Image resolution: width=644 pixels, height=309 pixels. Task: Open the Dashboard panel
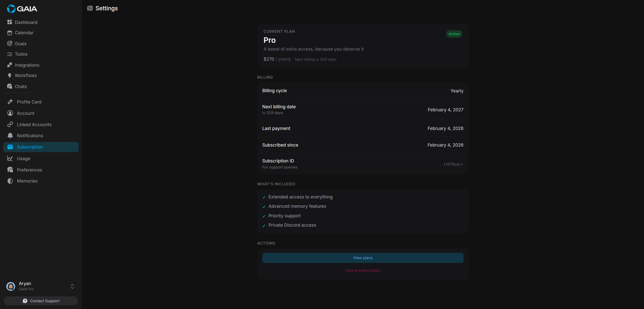26,22
